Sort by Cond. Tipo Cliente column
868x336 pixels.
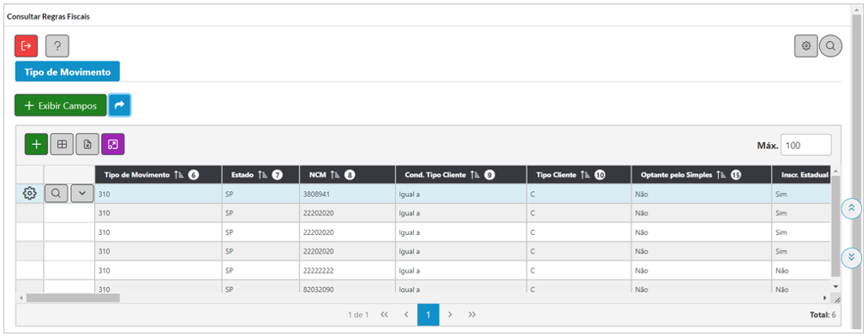tap(461, 174)
